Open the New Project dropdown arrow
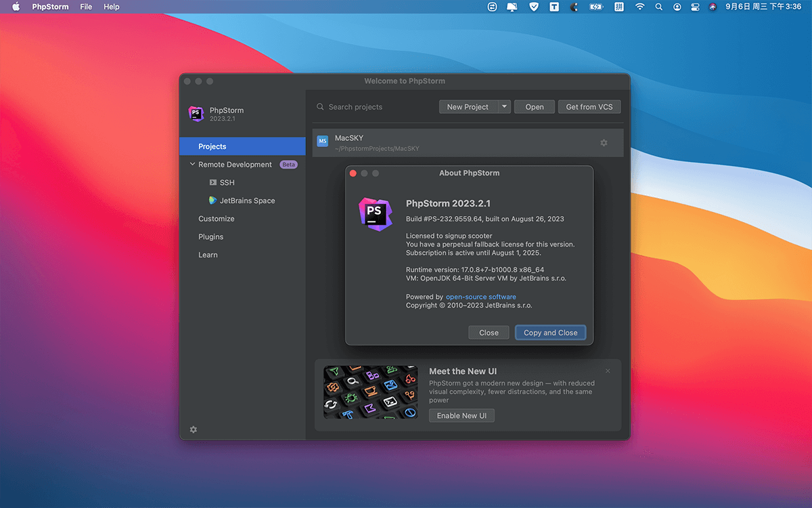The height and width of the screenshot is (508, 812). [504, 107]
